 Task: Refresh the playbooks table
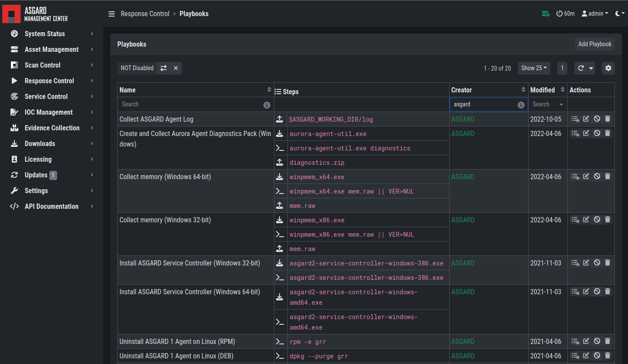(581, 68)
